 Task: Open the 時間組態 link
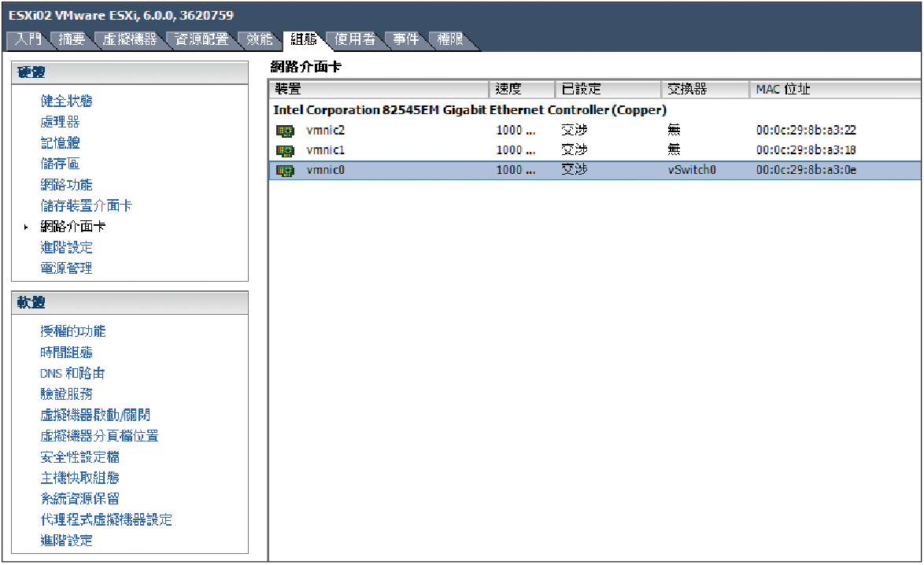pyautogui.click(x=67, y=353)
